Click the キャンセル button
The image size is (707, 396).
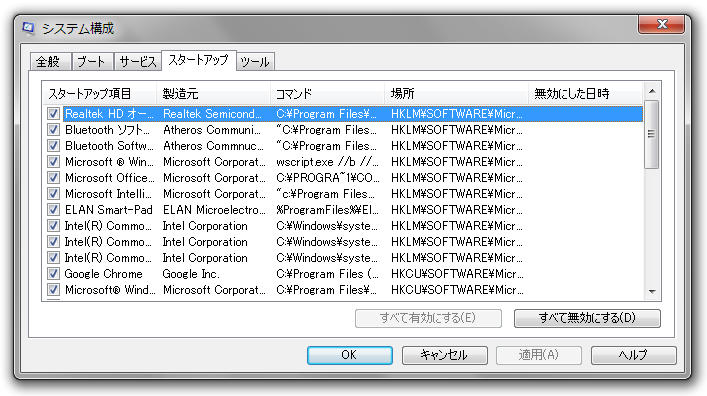(x=444, y=355)
